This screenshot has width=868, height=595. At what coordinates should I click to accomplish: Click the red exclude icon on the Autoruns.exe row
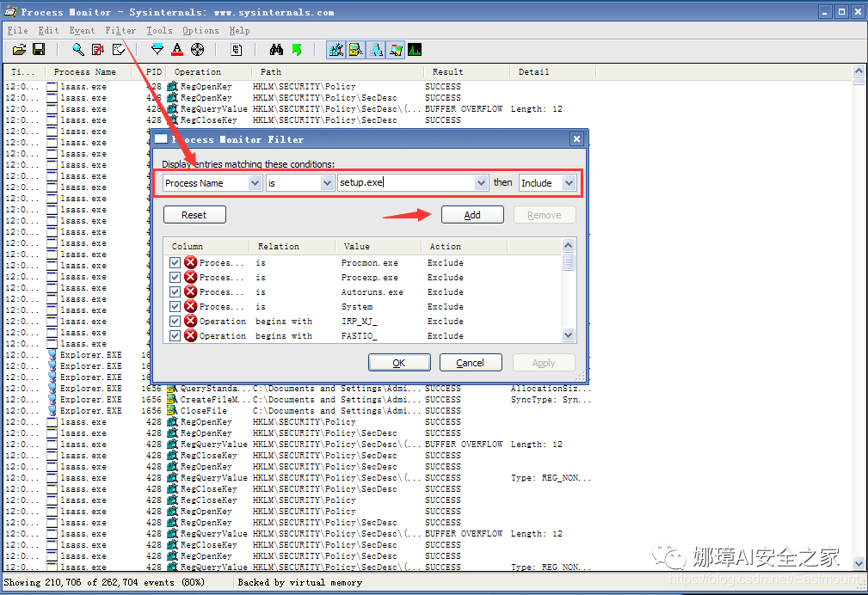click(x=190, y=291)
